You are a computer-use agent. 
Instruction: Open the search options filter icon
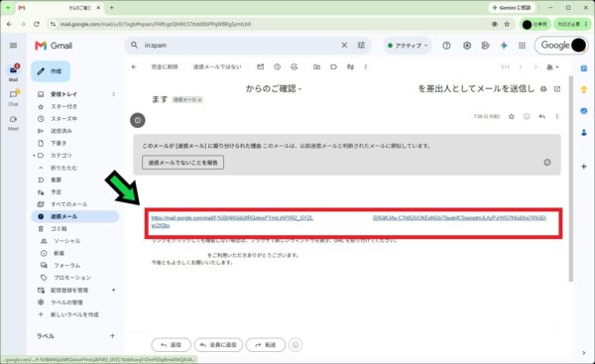click(361, 46)
